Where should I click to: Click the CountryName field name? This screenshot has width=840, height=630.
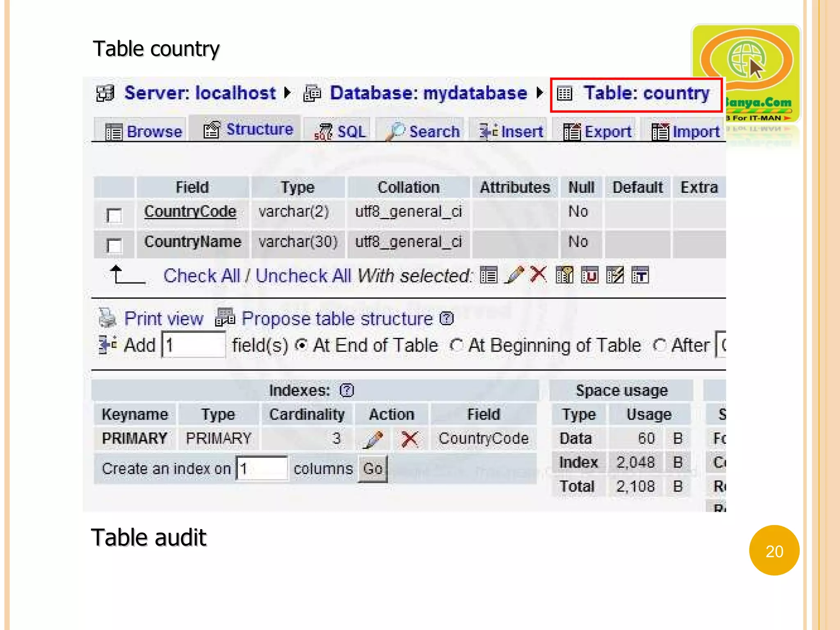click(193, 242)
